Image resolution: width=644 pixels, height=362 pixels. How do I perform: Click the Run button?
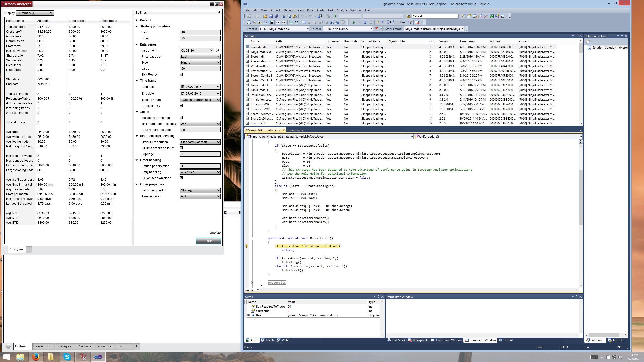(208, 241)
